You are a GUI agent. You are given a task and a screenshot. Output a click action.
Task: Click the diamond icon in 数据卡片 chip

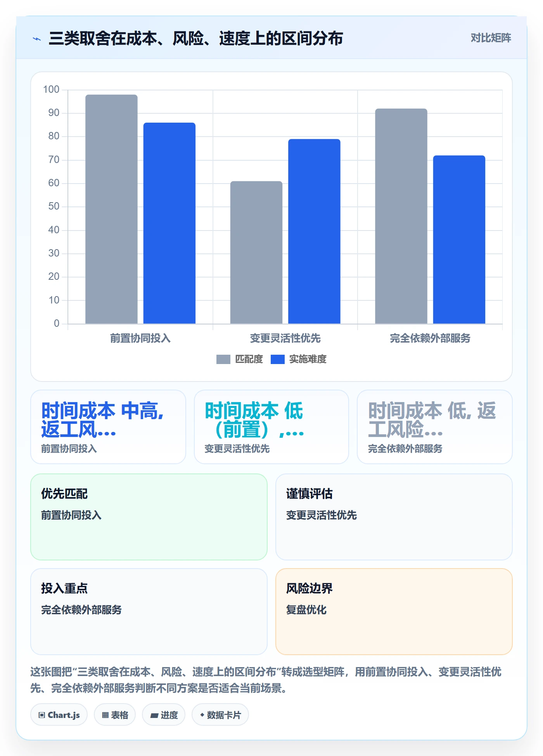point(202,715)
